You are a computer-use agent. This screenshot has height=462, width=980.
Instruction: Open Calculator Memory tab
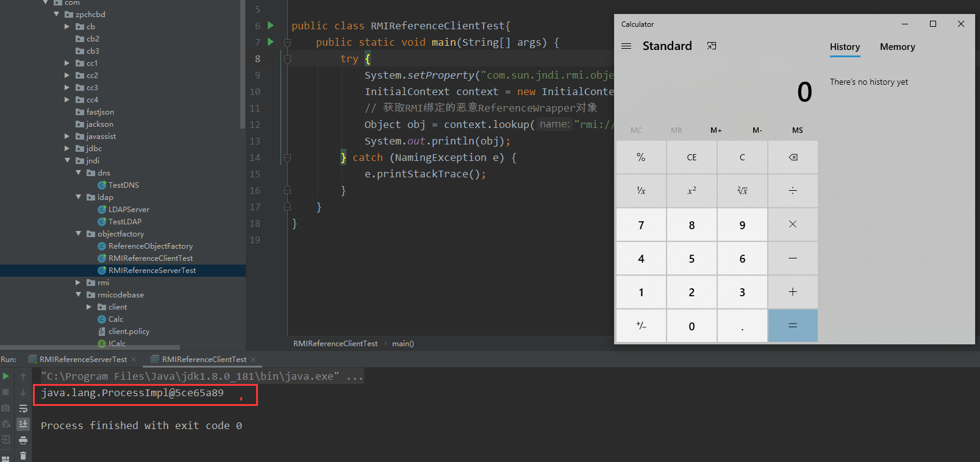click(897, 47)
